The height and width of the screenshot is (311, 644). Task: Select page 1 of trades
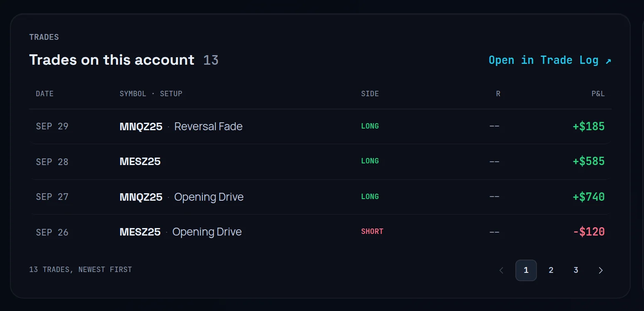pos(526,270)
